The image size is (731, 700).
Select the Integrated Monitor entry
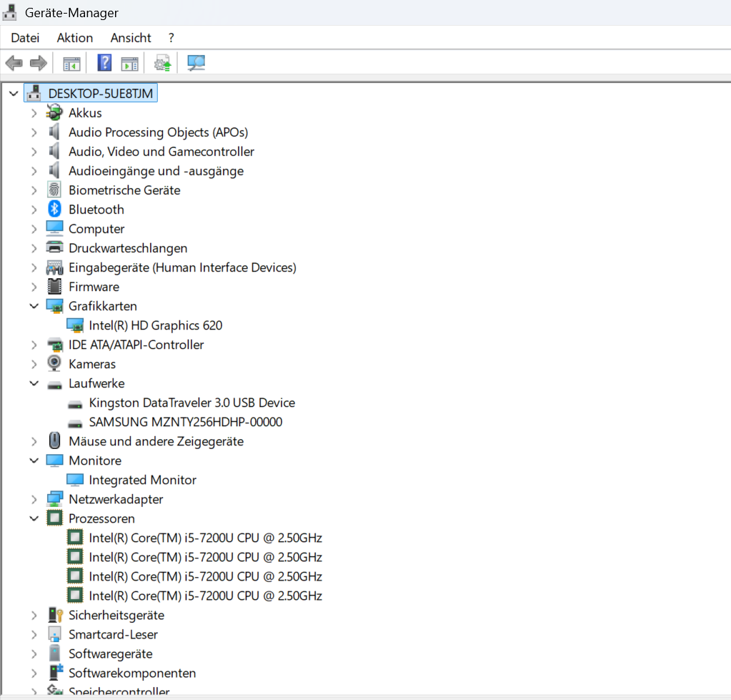(142, 480)
